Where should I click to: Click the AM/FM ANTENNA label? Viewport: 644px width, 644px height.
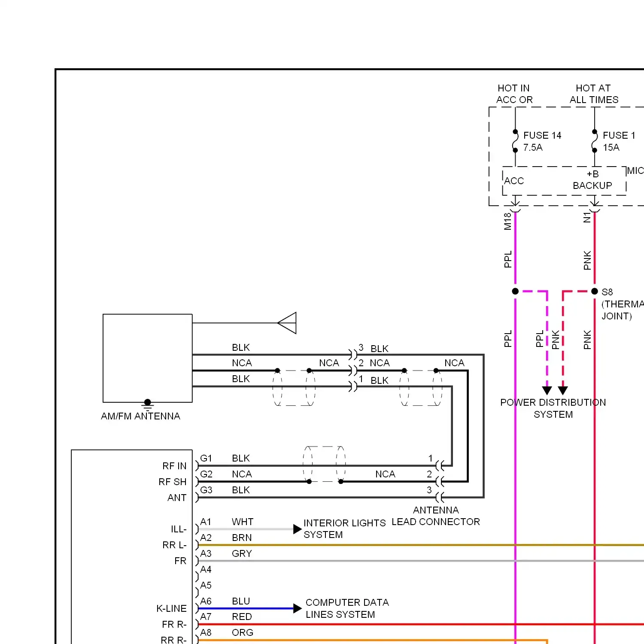pos(140,416)
